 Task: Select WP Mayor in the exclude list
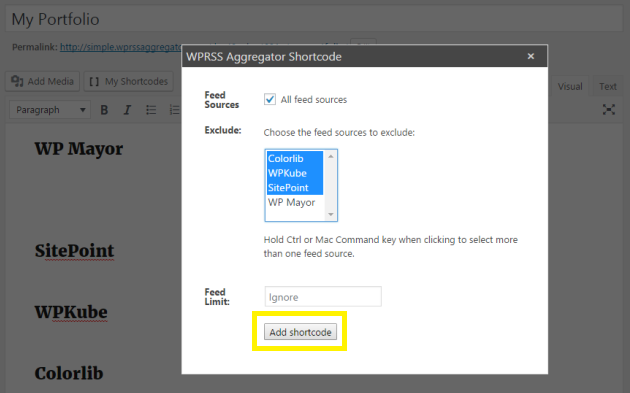(x=295, y=202)
